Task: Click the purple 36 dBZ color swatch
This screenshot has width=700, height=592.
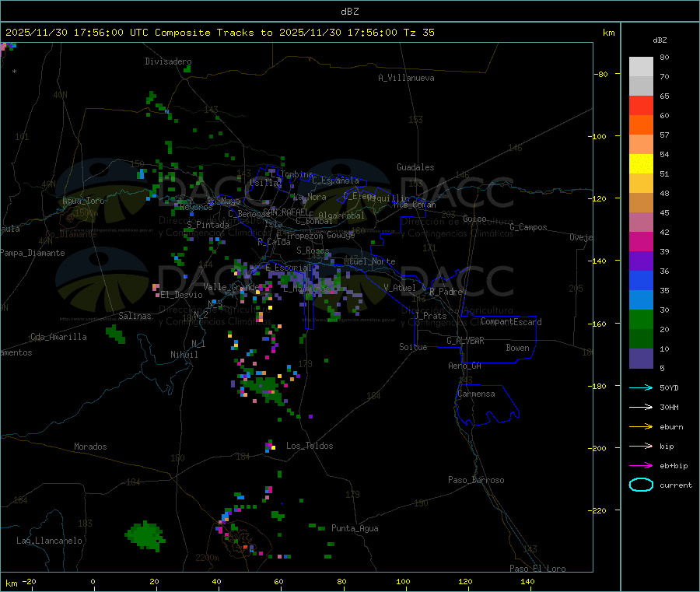Action: point(641,261)
